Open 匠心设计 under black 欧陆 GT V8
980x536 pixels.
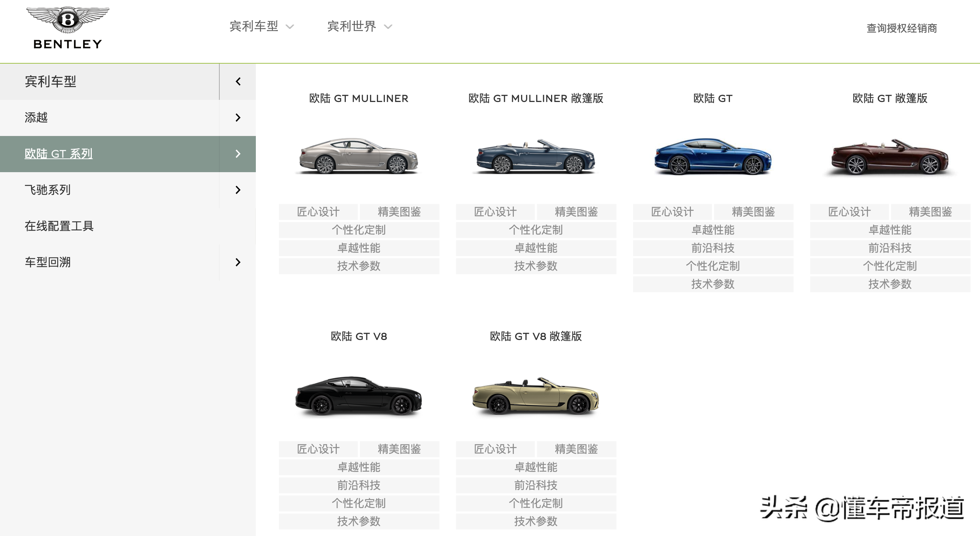coord(318,449)
